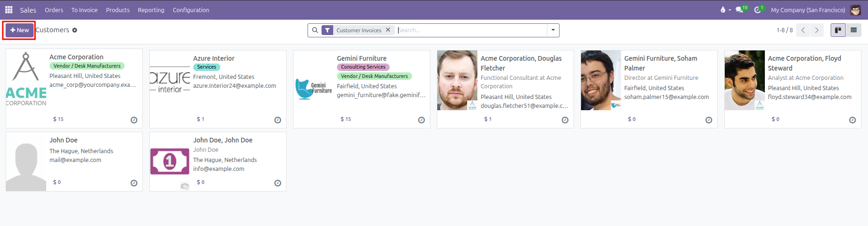Open the Configuration menu
This screenshot has height=226, width=868.
191,10
